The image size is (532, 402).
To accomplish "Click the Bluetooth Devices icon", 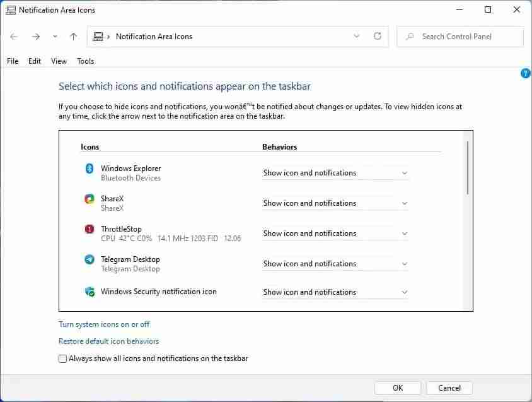I will click(x=88, y=168).
